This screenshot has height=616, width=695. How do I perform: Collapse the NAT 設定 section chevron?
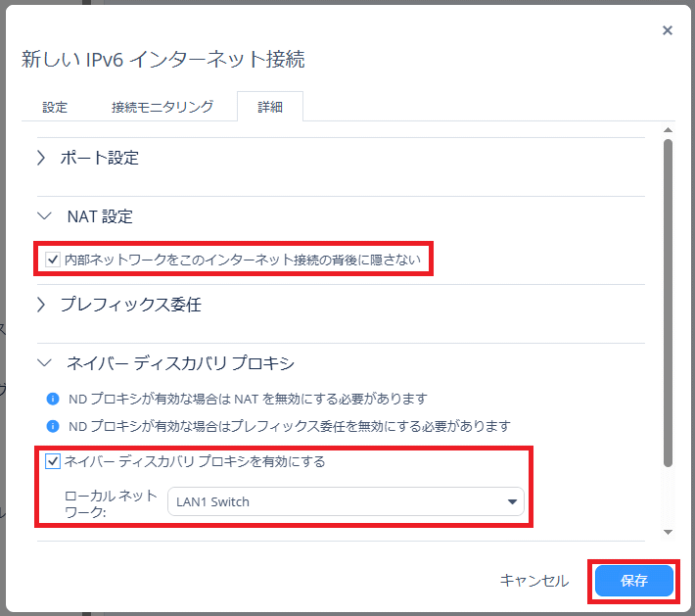[41, 216]
